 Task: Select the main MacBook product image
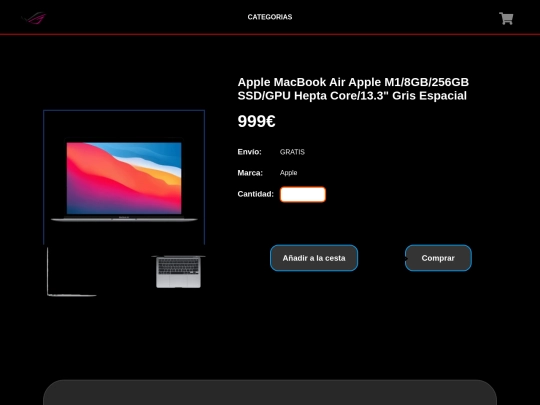(124, 177)
